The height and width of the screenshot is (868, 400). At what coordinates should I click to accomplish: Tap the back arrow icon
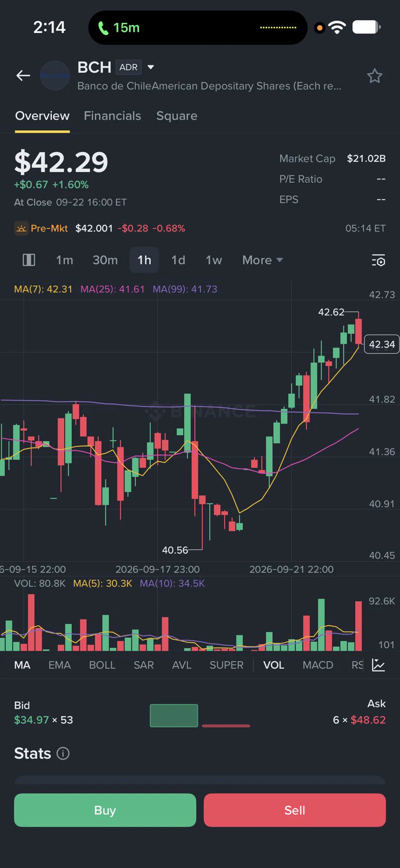click(x=23, y=75)
